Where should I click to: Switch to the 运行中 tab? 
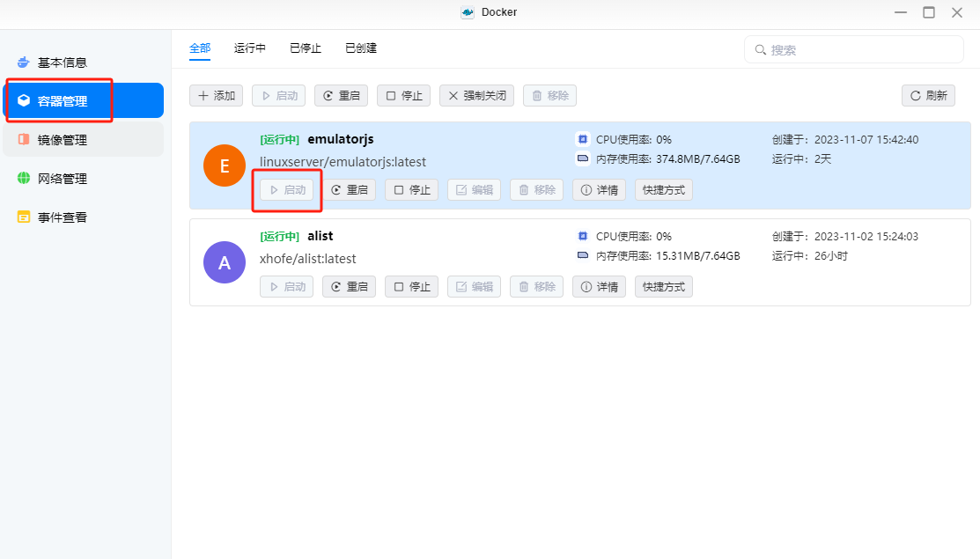pos(250,48)
